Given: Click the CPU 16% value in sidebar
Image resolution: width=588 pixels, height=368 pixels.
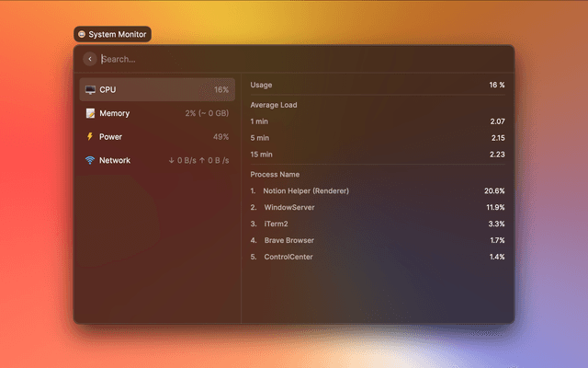Looking at the screenshot, I should click(221, 90).
